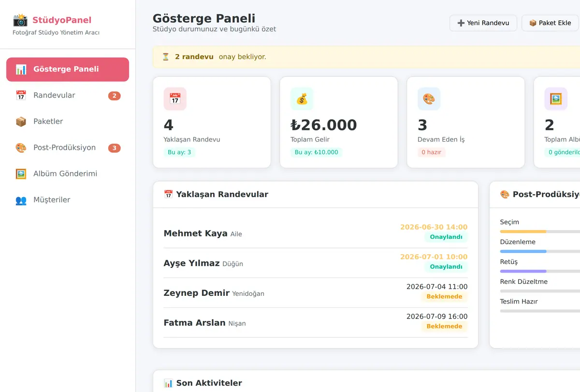580x392 pixels.
Task: Click the Paketler box icon in sidebar
Action: point(21,121)
